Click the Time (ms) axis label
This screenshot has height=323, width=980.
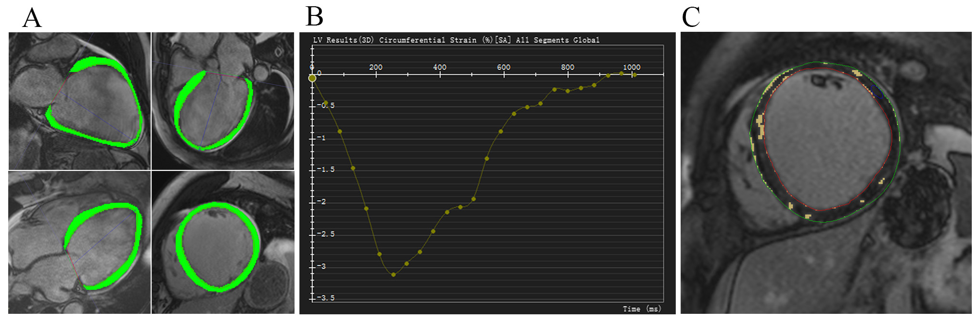pyautogui.click(x=642, y=309)
